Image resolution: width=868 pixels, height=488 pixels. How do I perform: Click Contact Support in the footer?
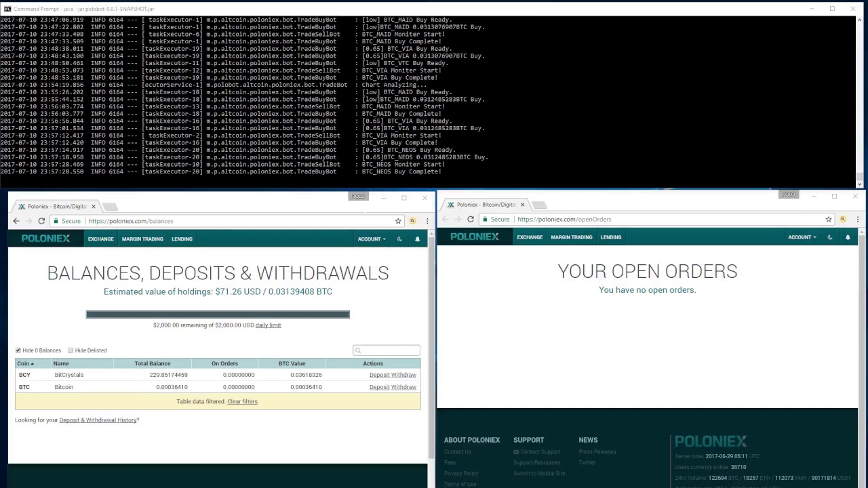(x=537, y=451)
